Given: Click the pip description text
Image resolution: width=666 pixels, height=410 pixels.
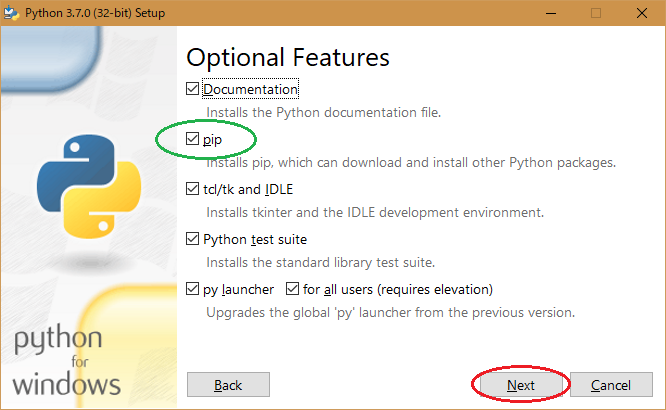Looking at the screenshot, I should pyautogui.click(x=411, y=162).
